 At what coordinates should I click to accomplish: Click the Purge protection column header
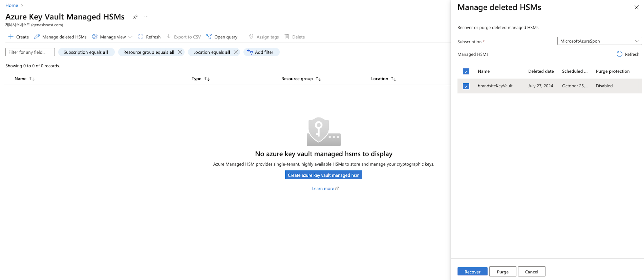tap(613, 71)
